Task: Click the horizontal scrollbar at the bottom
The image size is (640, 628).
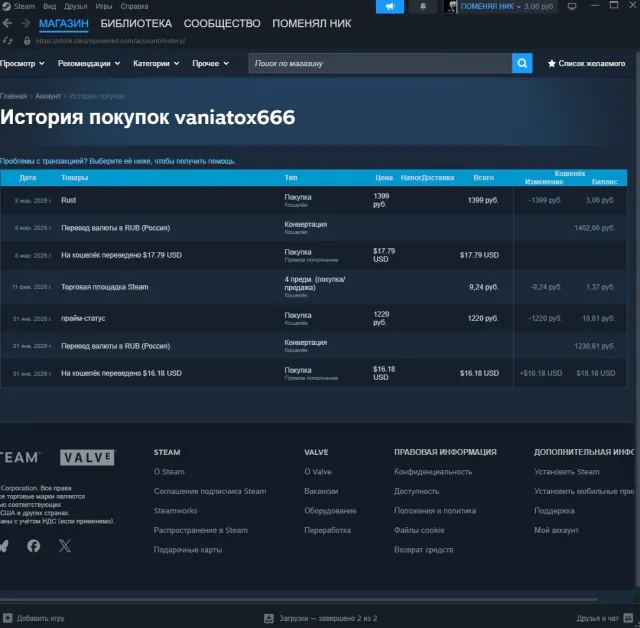Action: [x=299, y=600]
